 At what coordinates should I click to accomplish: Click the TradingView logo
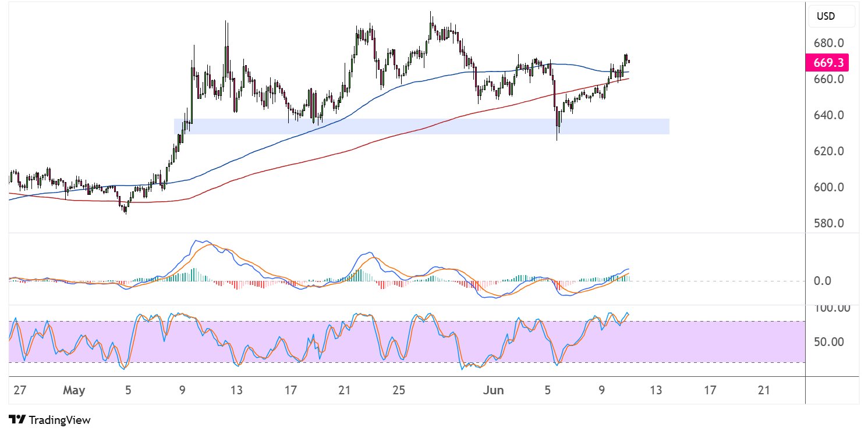coord(49,420)
